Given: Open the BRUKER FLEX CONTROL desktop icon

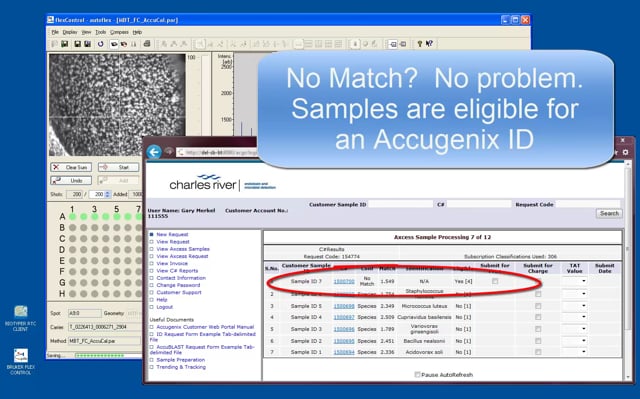Looking at the screenshot, I should 20,362.
